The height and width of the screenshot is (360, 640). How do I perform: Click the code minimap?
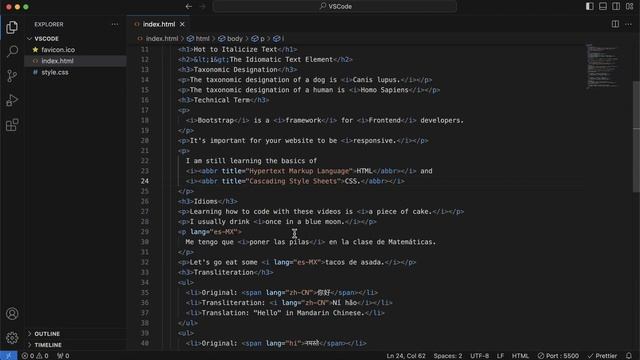(602, 66)
